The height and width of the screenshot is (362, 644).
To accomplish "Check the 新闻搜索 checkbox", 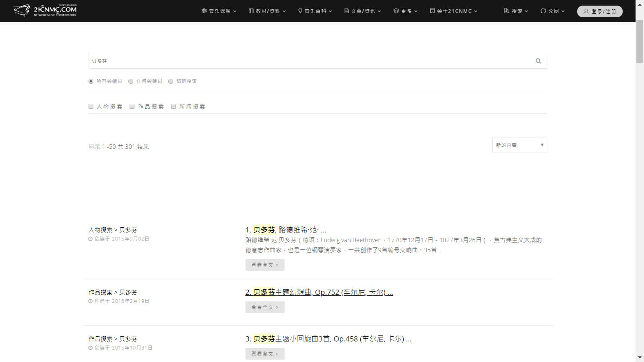I will [x=173, y=106].
